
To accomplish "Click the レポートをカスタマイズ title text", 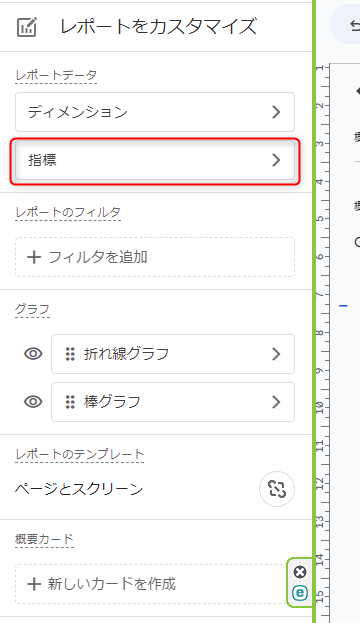I will click(158, 27).
